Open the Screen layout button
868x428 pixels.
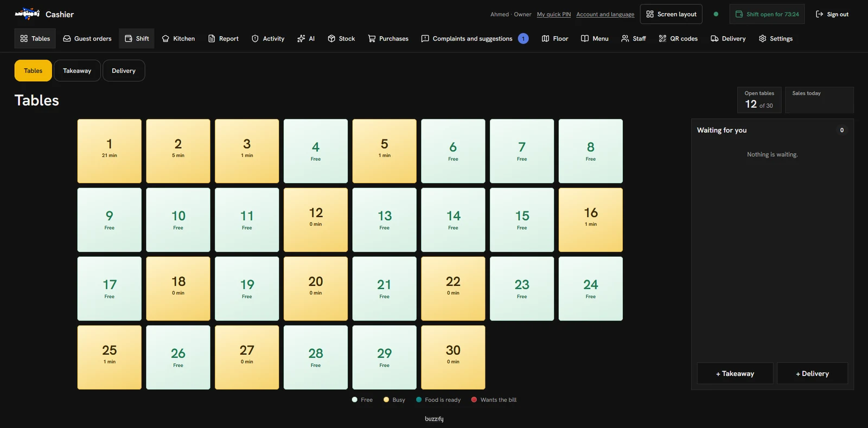[671, 14]
